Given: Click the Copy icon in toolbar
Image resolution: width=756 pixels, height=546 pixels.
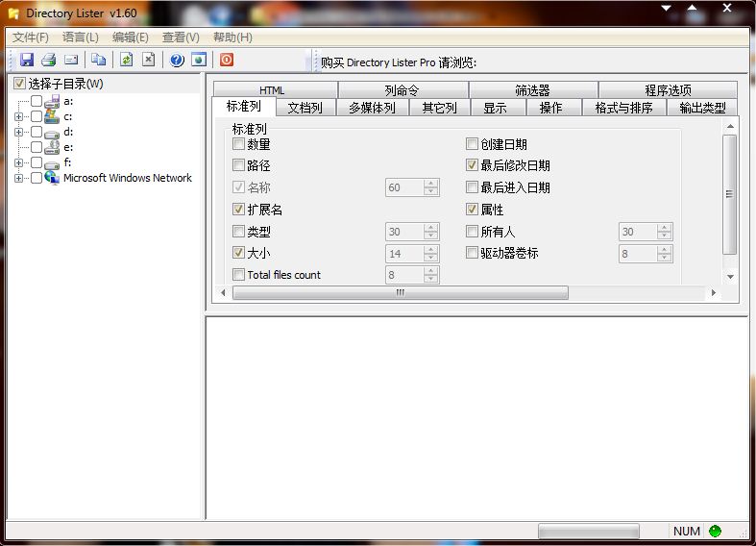Looking at the screenshot, I should pos(98,60).
